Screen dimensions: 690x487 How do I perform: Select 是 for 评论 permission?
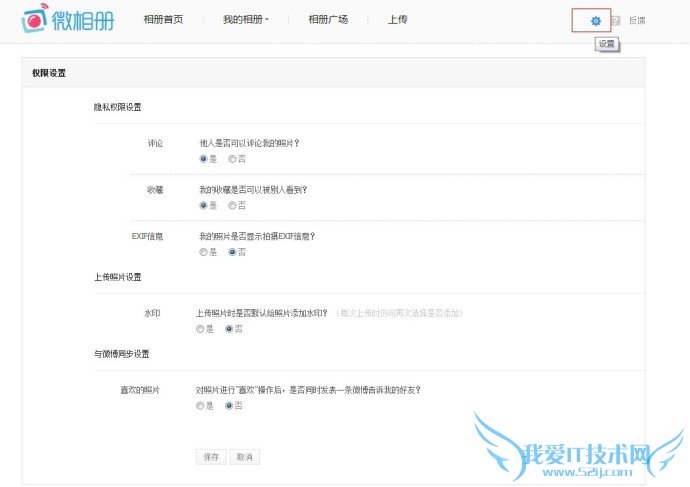203,159
